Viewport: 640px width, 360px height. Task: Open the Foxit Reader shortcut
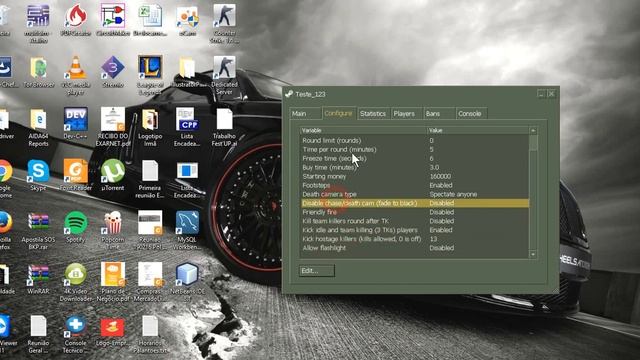click(76, 175)
